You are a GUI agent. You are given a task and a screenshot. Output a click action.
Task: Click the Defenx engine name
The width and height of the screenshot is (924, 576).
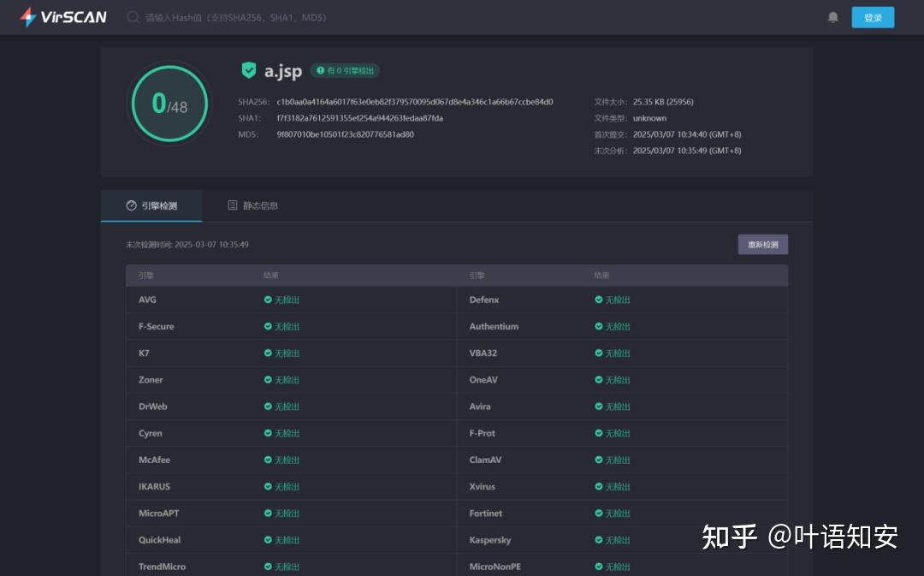click(x=483, y=300)
